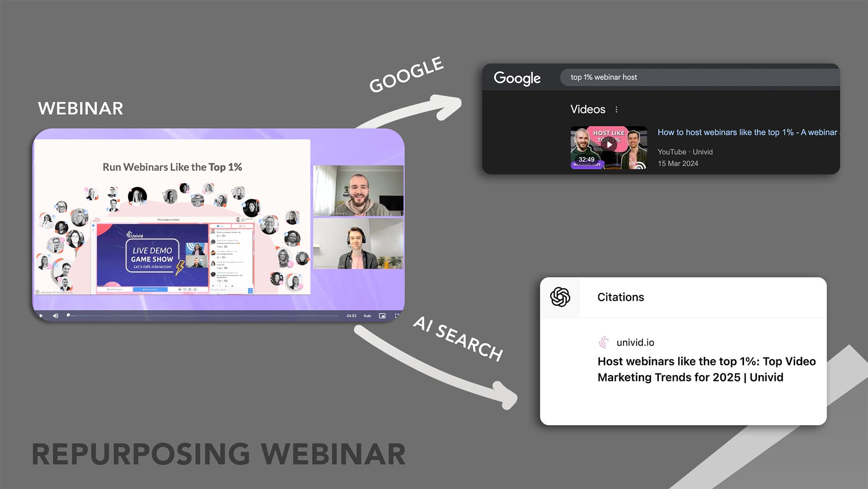Click the home icon in embedded webinar sidebar
This screenshot has height=489, width=868.
[x=93, y=226]
